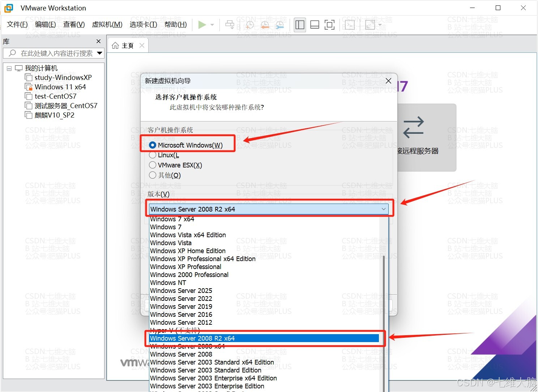Click the library VM icon beside Windows 11 x64
The width and height of the screenshot is (538, 392).
pos(29,87)
